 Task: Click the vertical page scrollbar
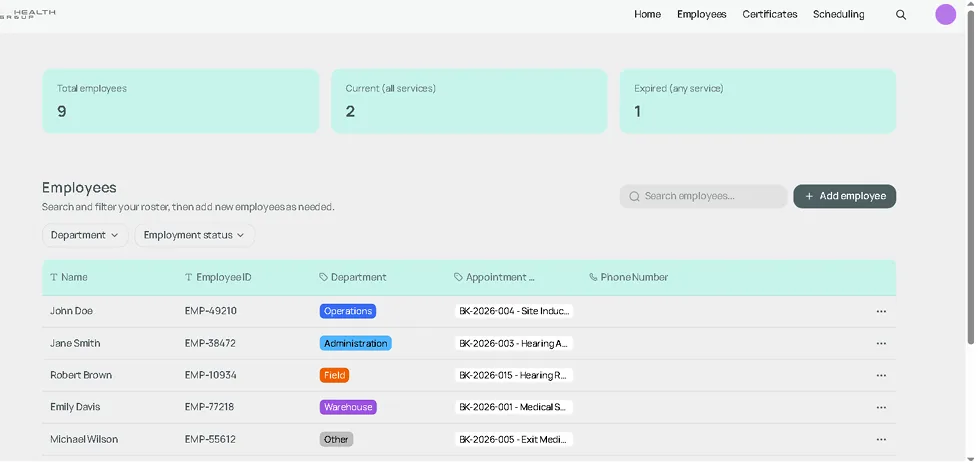[x=971, y=175]
